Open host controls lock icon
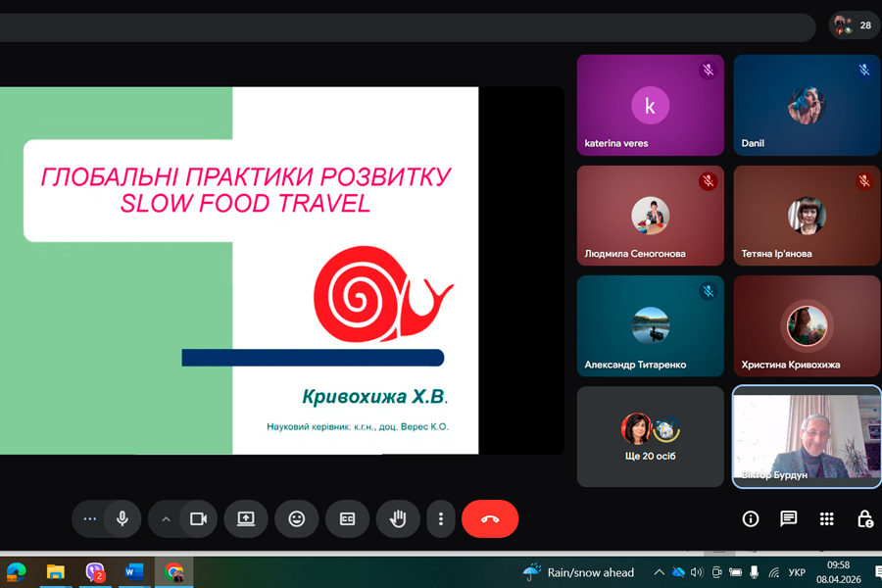Image resolution: width=882 pixels, height=588 pixels. (x=864, y=518)
